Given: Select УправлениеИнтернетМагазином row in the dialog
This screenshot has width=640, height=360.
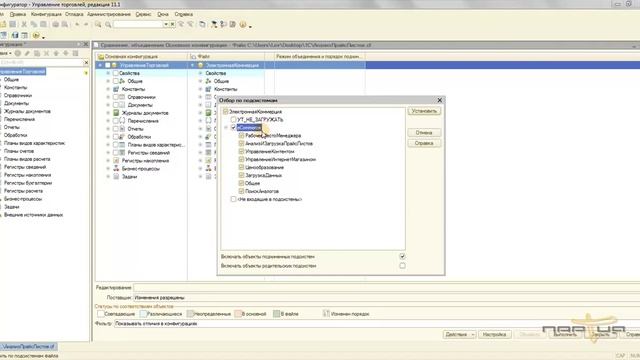Looking at the screenshot, I should 280,159.
